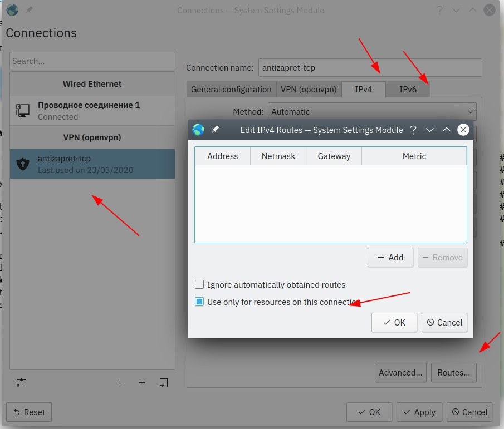Click Cancel at the bottom of the Connections window
Image resolution: width=504 pixels, height=429 pixels.
(469, 412)
